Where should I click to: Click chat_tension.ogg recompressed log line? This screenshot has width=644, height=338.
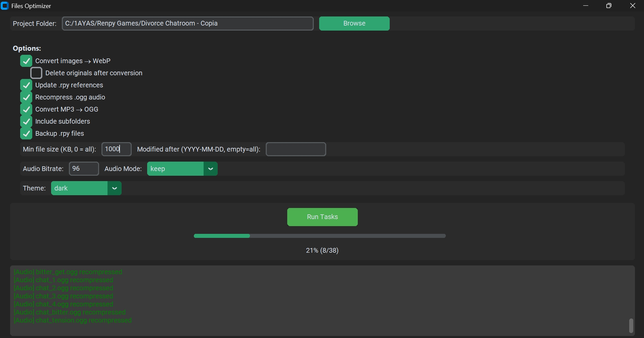pyautogui.click(x=73, y=321)
